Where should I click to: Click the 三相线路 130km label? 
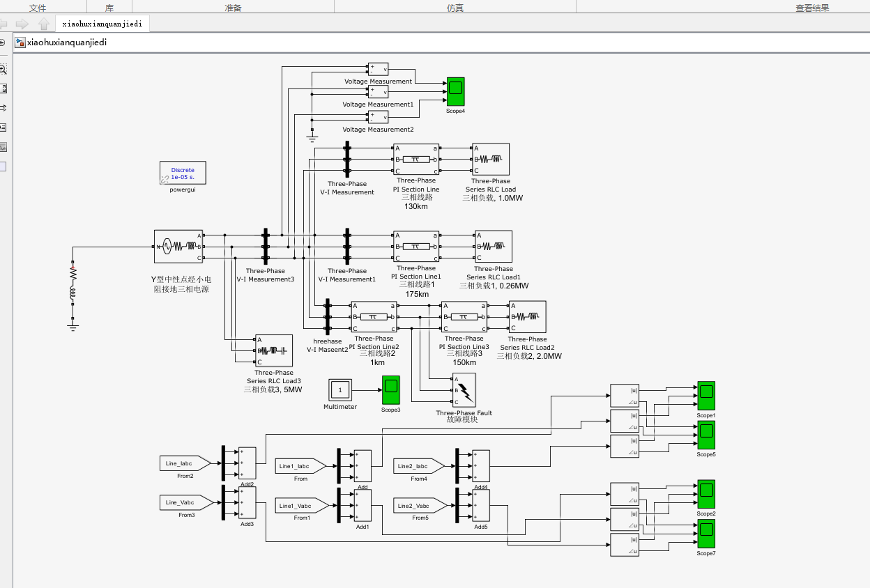[x=416, y=201]
